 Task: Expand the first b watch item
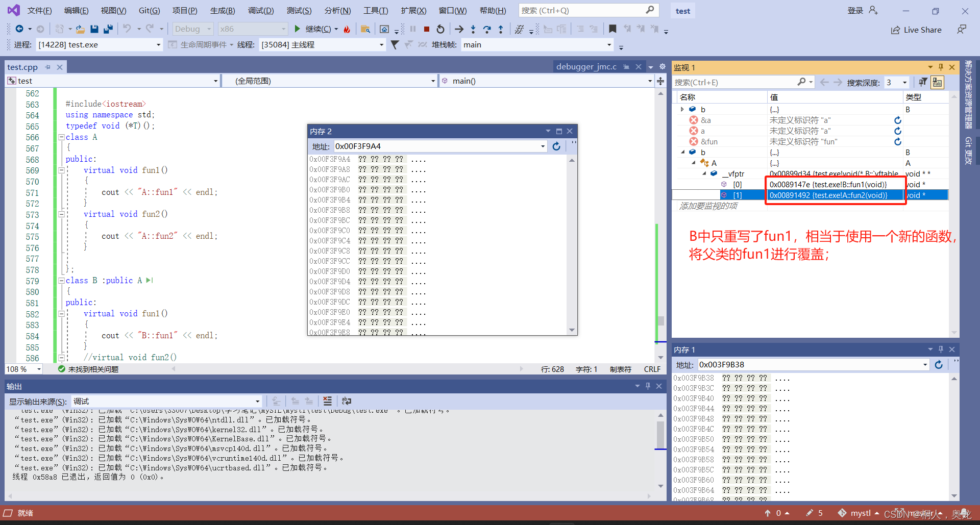click(682, 109)
